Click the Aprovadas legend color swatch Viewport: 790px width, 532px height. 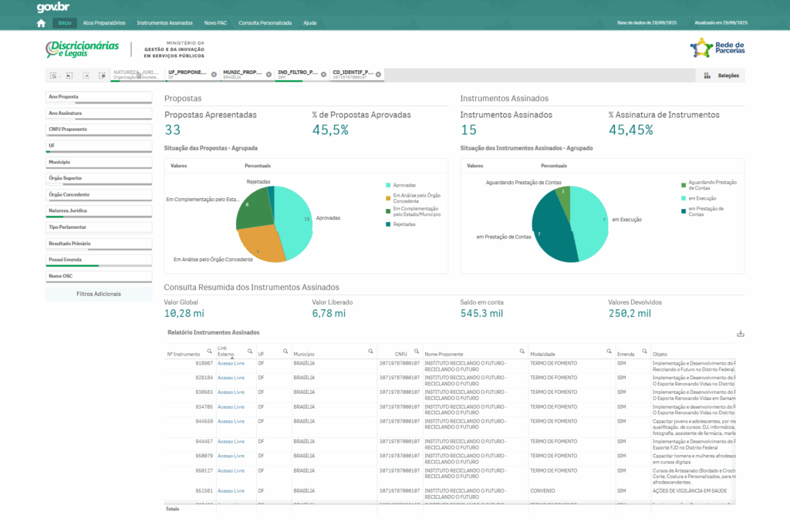coord(387,185)
